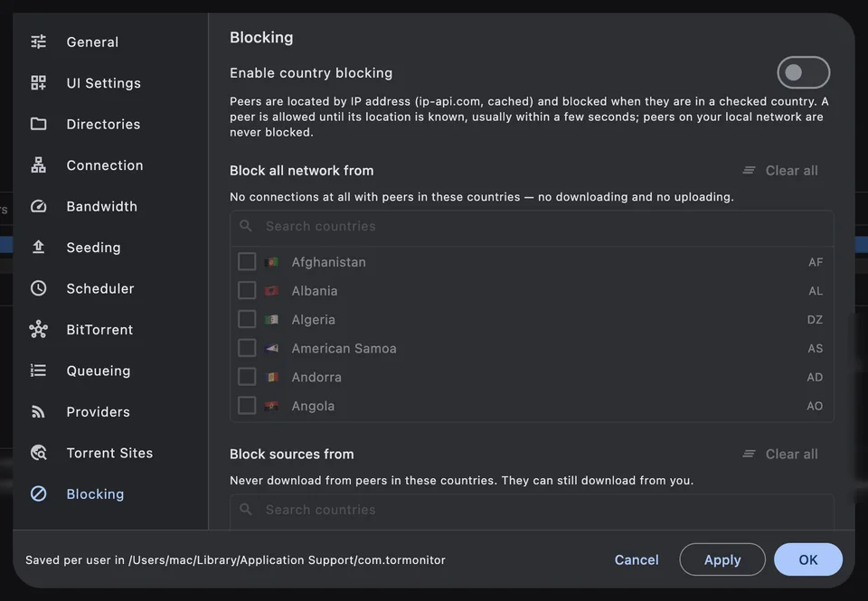Click the AL country code

[x=816, y=290]
